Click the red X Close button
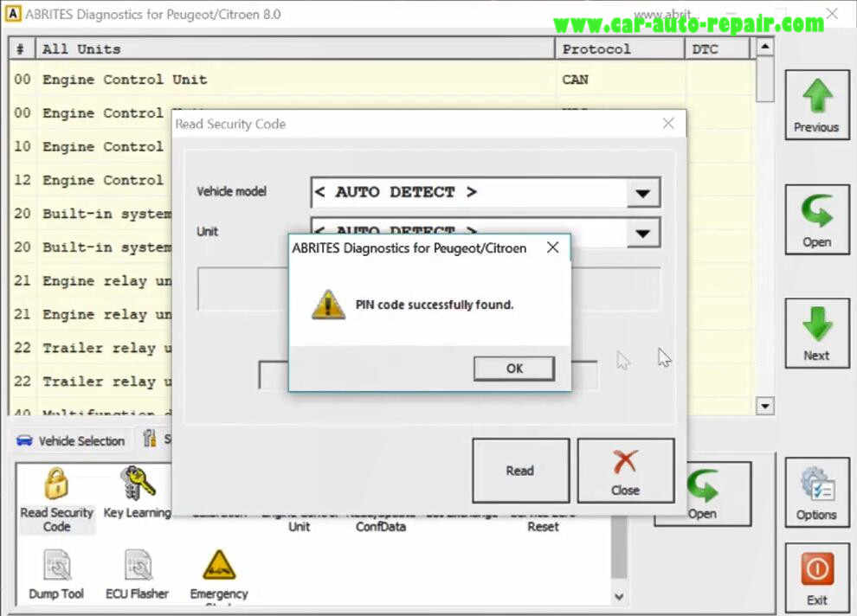 [x=626, y=471]
